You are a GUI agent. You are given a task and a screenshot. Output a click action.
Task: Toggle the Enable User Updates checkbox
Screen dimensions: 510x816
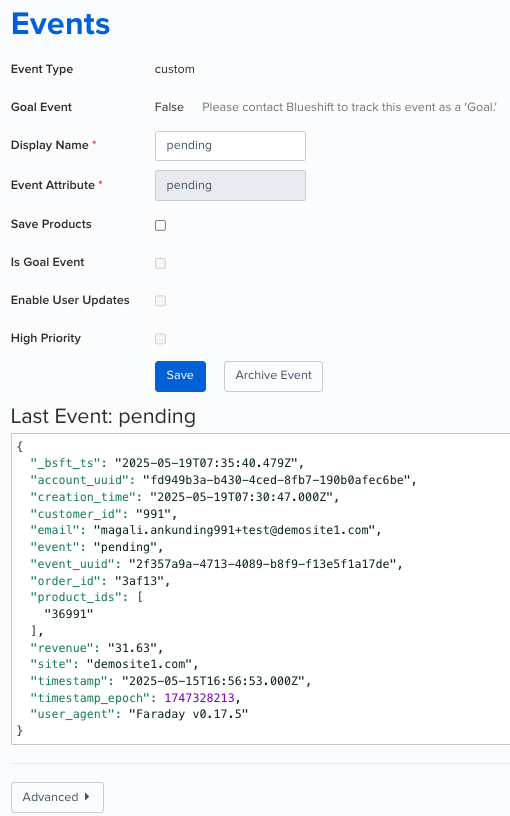click(160, 301)
